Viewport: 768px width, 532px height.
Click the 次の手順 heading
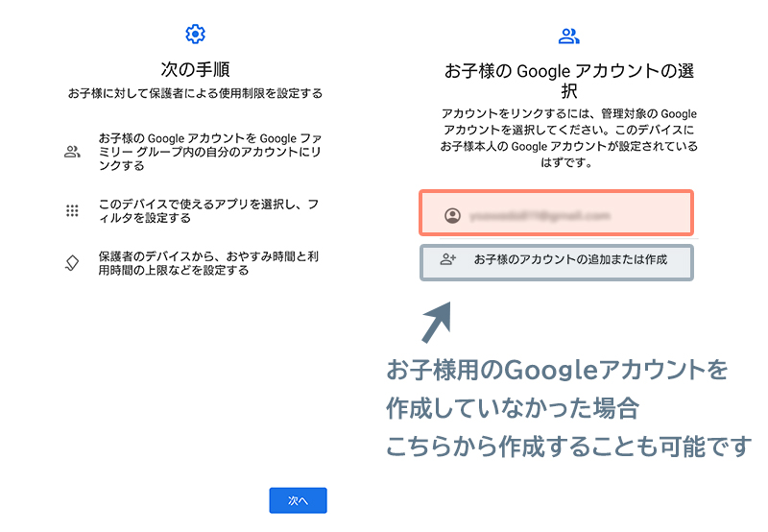[195, 69]
